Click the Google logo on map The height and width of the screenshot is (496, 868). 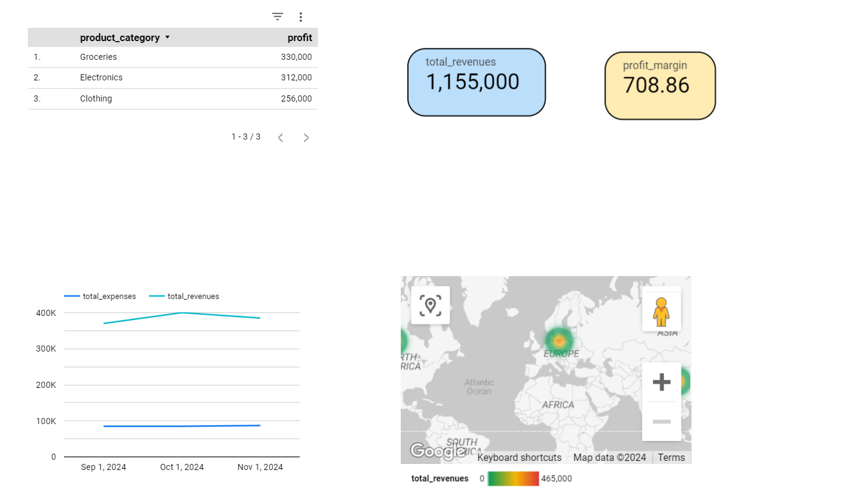[434, 451]
